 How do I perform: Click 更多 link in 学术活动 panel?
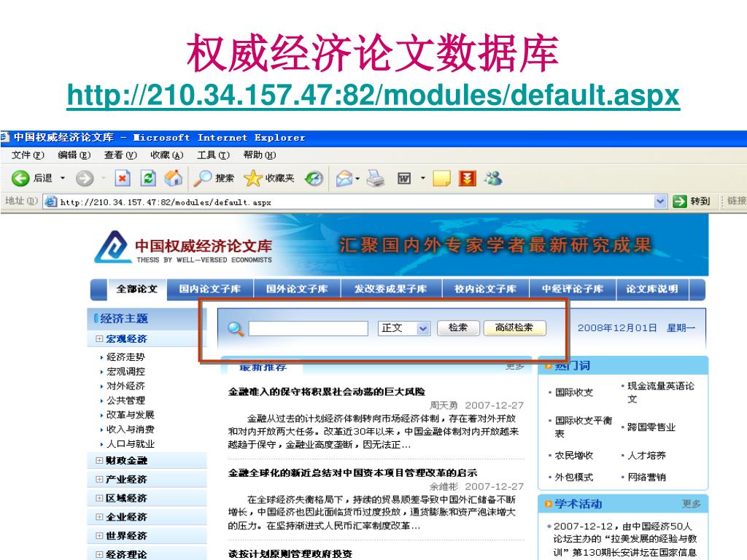[x=692, y=504]
